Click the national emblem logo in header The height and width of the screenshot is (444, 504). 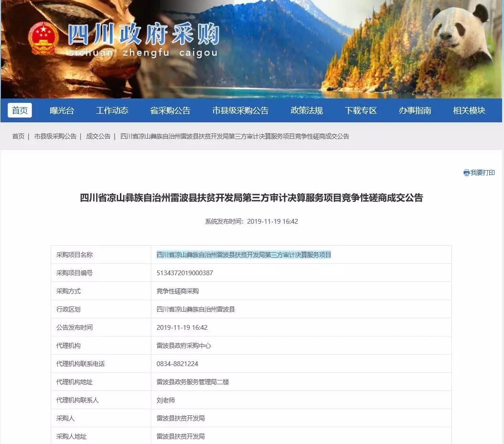pos(43,38)
